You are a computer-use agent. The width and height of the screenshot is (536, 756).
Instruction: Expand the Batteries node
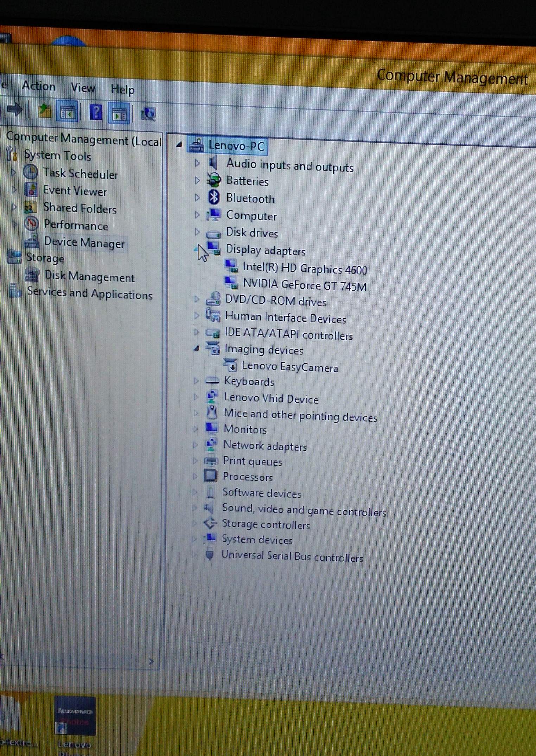click(197, 180)
